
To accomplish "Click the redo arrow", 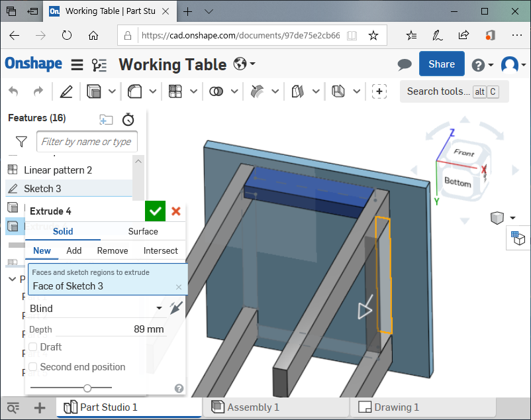I will (x=38, y=91).
